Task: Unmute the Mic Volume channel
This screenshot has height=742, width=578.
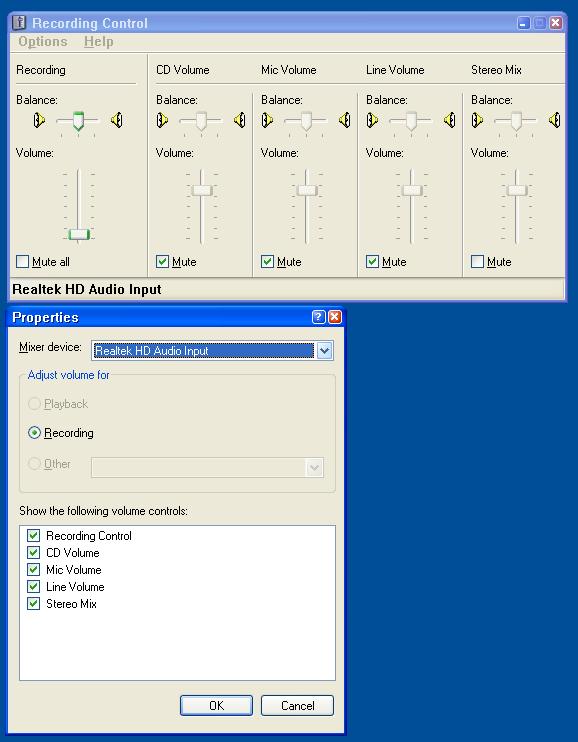Action: [267, 261]
